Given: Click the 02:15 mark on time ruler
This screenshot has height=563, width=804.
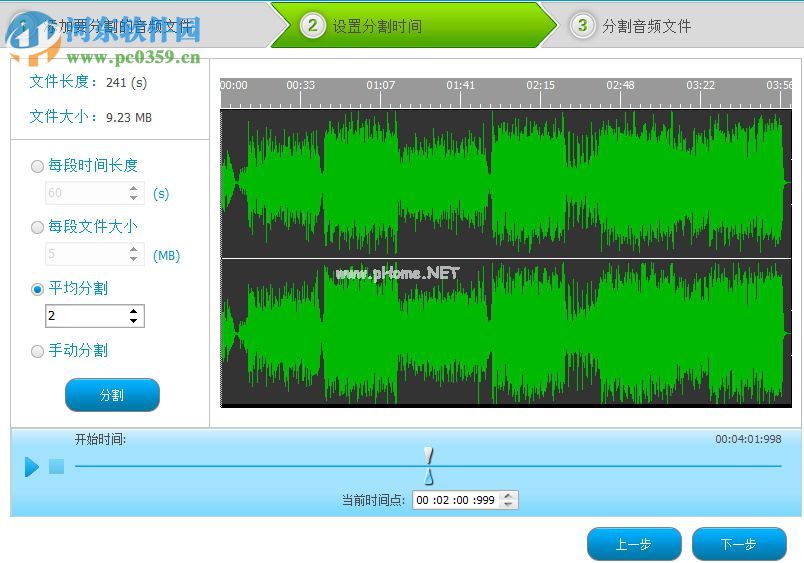Looking at the screenshot, I should [x=540, y=85].
